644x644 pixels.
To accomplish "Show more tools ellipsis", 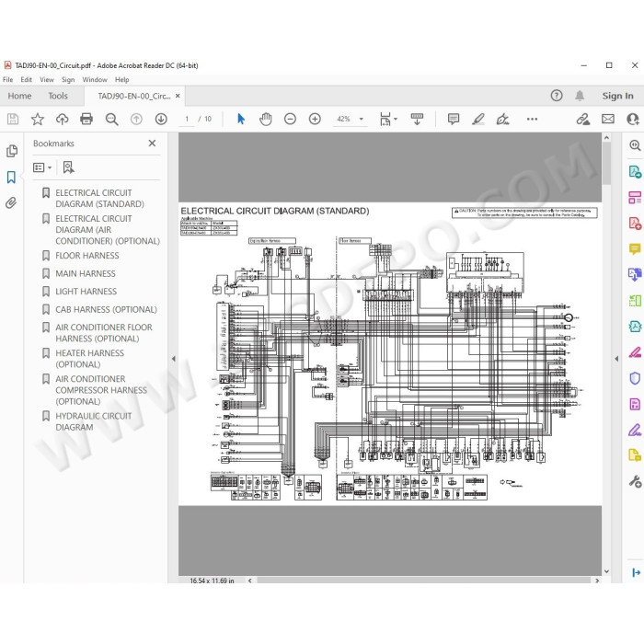I will 532,119.
